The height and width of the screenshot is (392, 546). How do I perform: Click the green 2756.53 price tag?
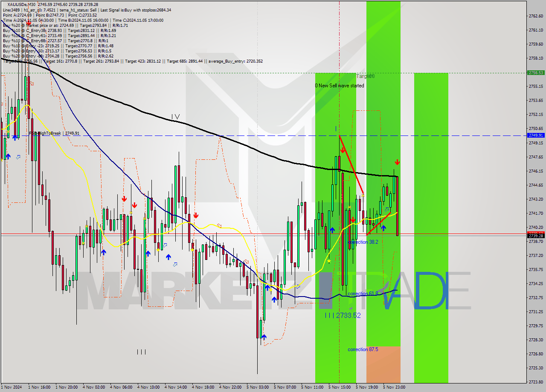(x=536, y=72)
